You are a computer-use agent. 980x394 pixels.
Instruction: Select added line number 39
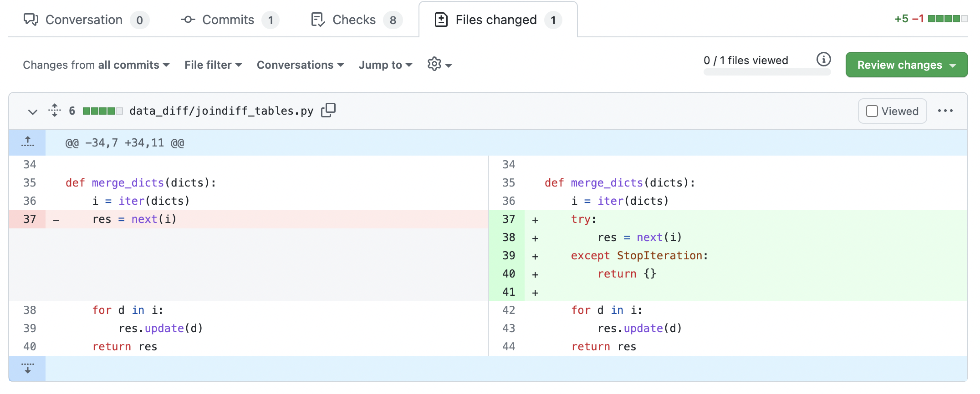point(507,256)
